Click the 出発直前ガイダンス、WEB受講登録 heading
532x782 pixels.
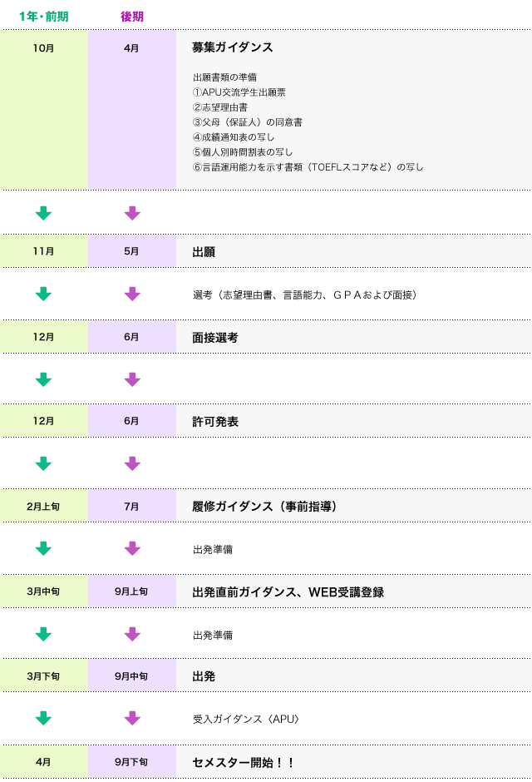(288, 592)
